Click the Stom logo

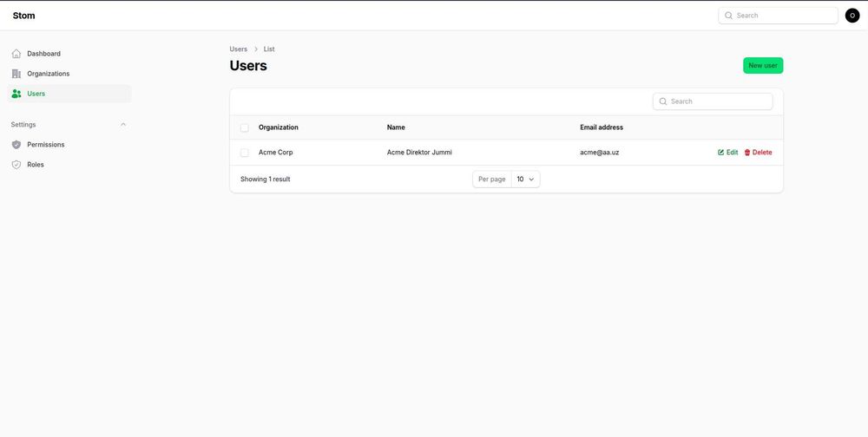coord(24,16)
